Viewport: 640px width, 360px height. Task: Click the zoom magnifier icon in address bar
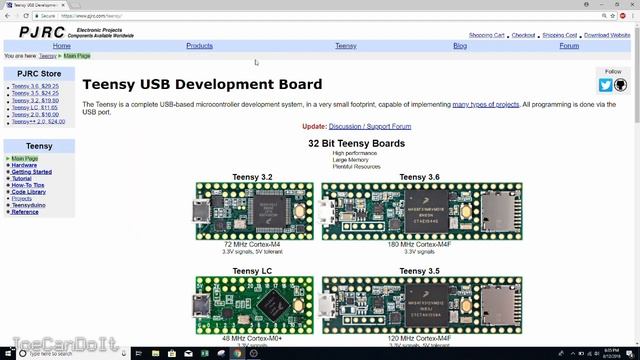[604, 16]
